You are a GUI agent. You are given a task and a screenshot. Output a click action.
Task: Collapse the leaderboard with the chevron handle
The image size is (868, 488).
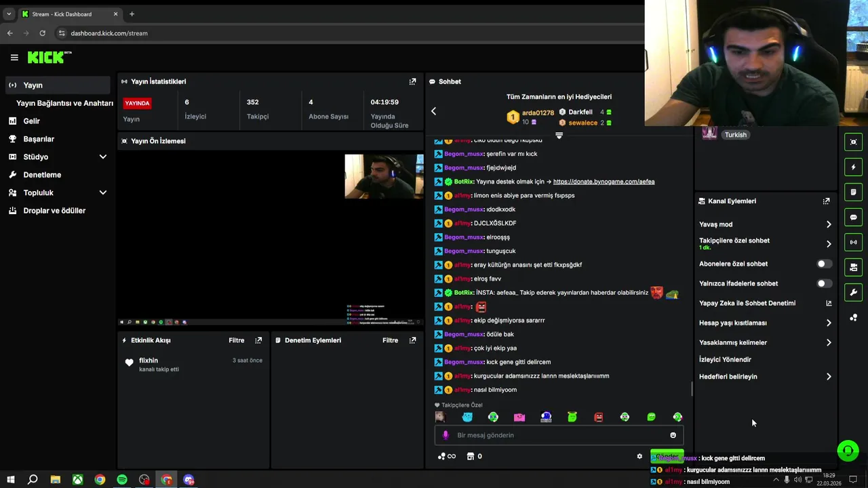point(559,136)
